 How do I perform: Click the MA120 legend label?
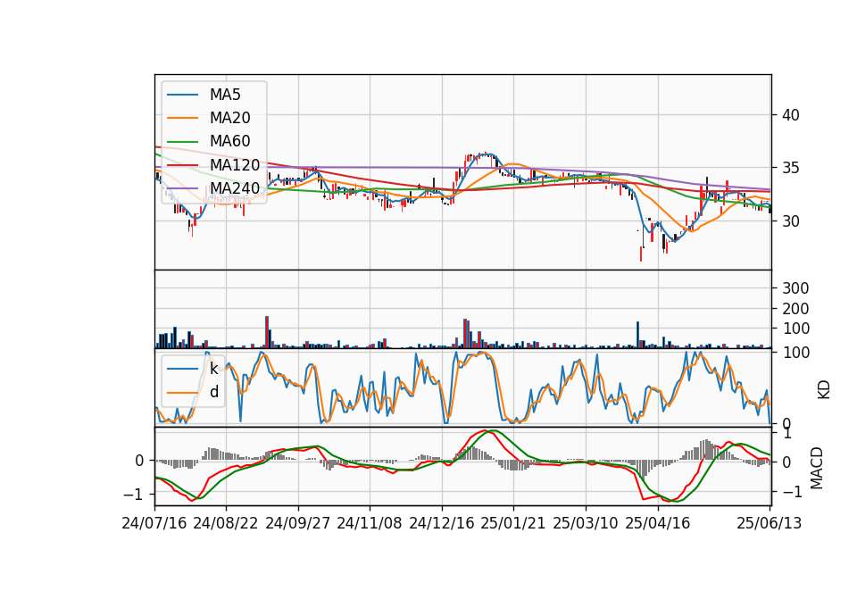[x=235, y=164]
